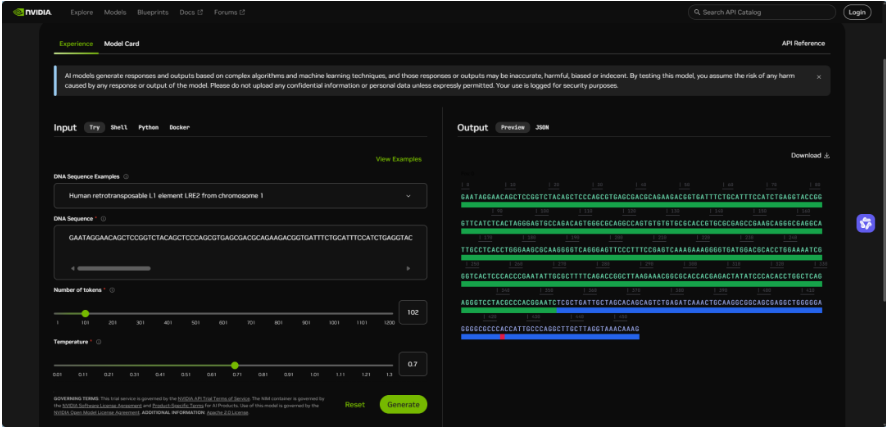This screenshot has width=886, height=427.
Task: Click the Number of tokens value box 102
Action: pyautogui.click(x=412, y=312)
